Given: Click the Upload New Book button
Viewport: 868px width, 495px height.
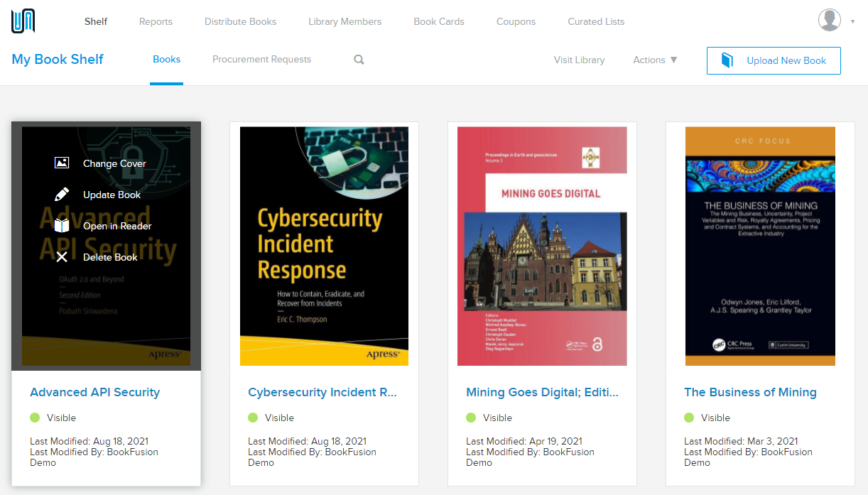Looking at the screenshot, I should 774,60.
